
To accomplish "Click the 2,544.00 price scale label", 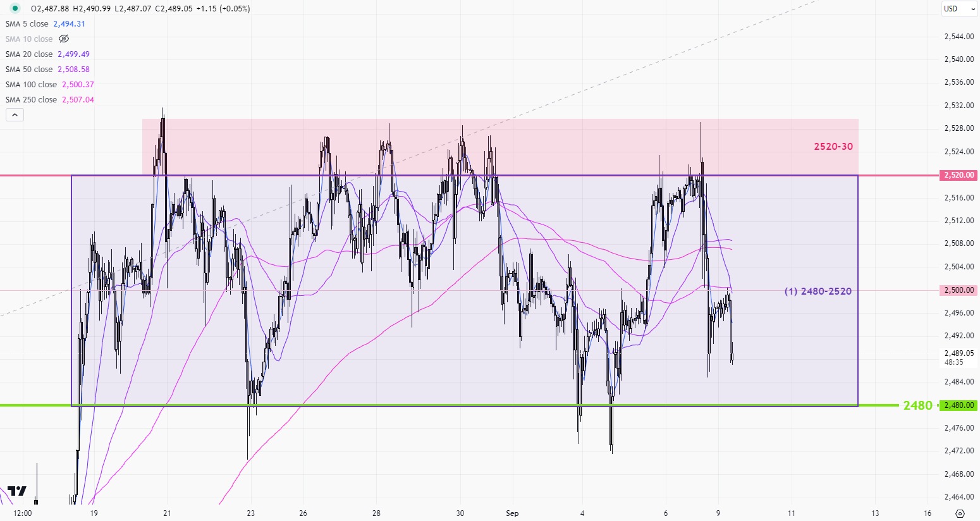I will click(x=959, y=37).
